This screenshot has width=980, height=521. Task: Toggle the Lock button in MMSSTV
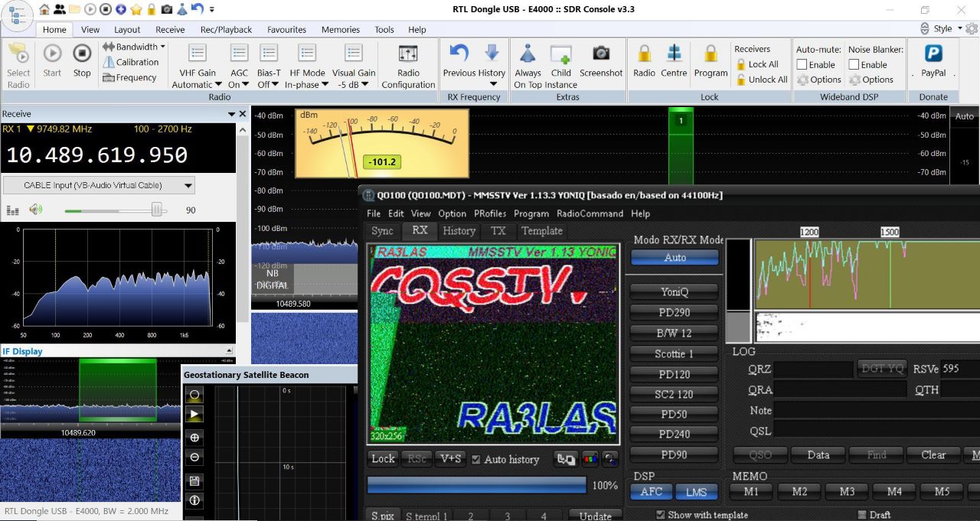pyautogui.click(x=383, y=459)
